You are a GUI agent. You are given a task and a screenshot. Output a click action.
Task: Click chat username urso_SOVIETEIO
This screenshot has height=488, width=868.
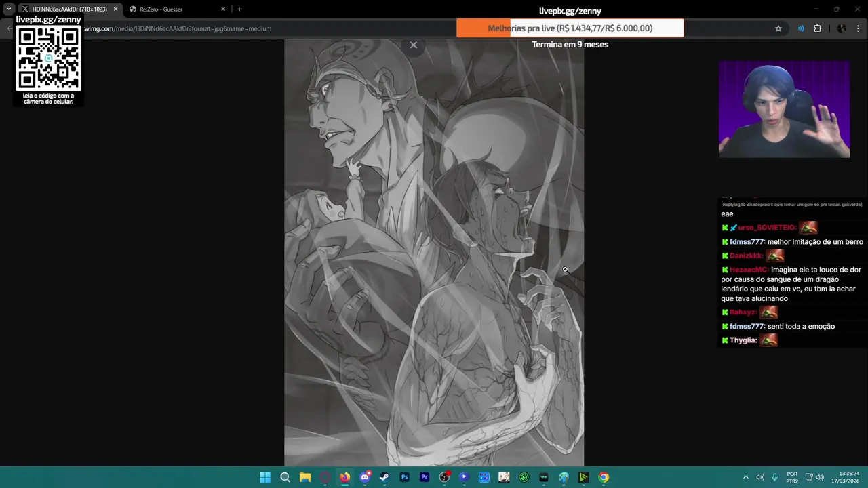[768, 228]
